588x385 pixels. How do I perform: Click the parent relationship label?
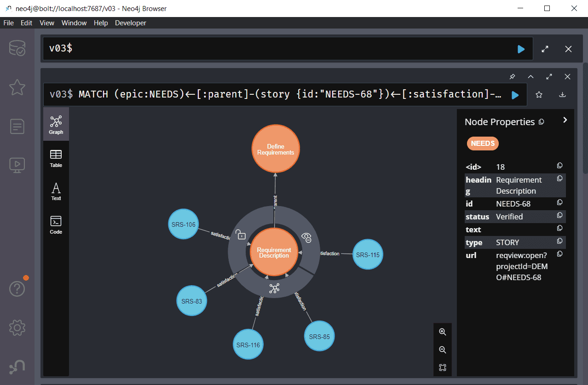click(x=275, y=202)
